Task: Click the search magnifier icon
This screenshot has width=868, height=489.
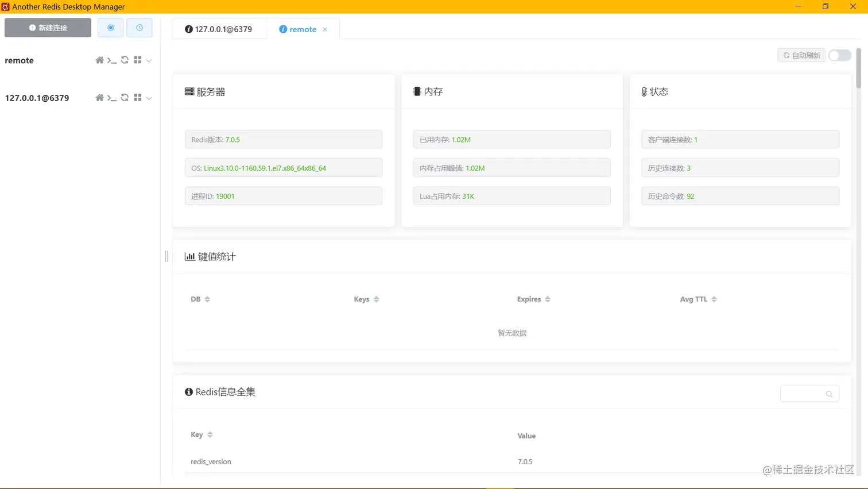Action: 829,394
